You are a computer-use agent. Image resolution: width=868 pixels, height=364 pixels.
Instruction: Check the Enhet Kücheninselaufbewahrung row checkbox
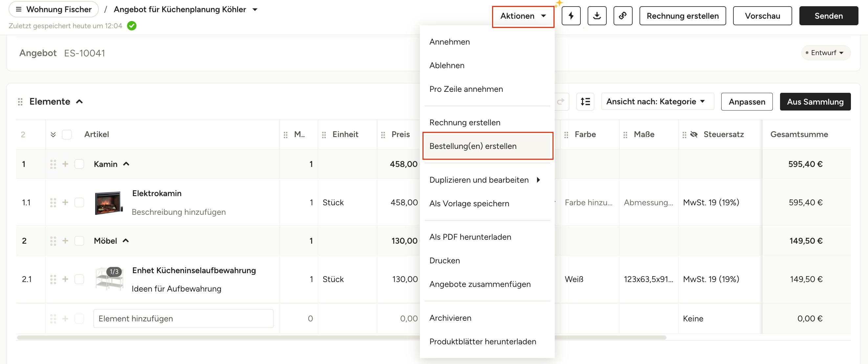point(79,279)
